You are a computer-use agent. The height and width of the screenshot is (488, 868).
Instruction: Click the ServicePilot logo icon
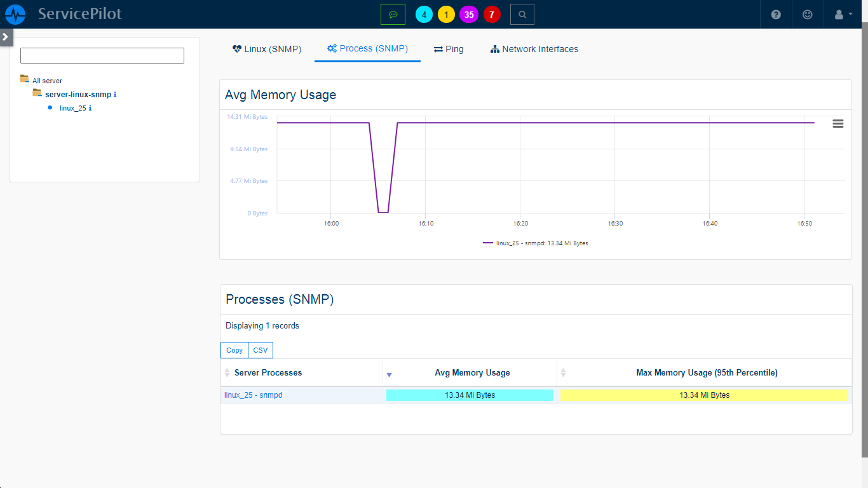click(x=15, y=14)
